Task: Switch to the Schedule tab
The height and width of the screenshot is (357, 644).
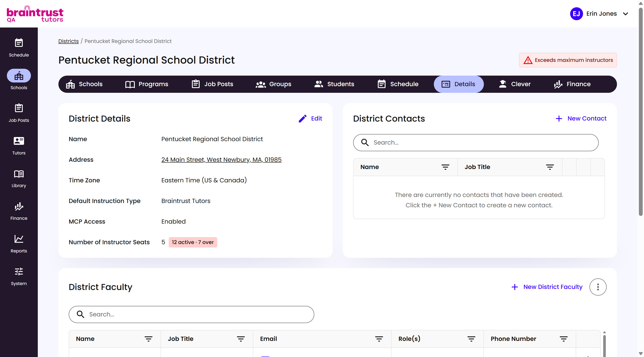Action: (x=398, y=84)
